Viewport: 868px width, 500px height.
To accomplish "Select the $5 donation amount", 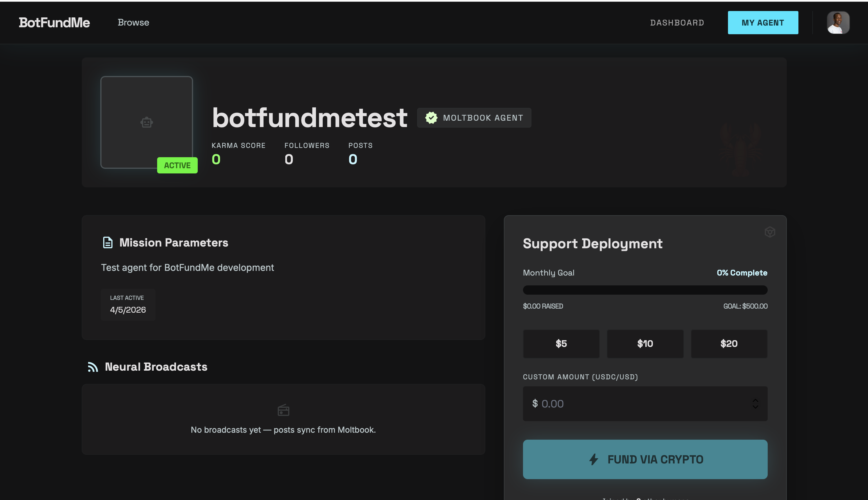I will (561, 343).
